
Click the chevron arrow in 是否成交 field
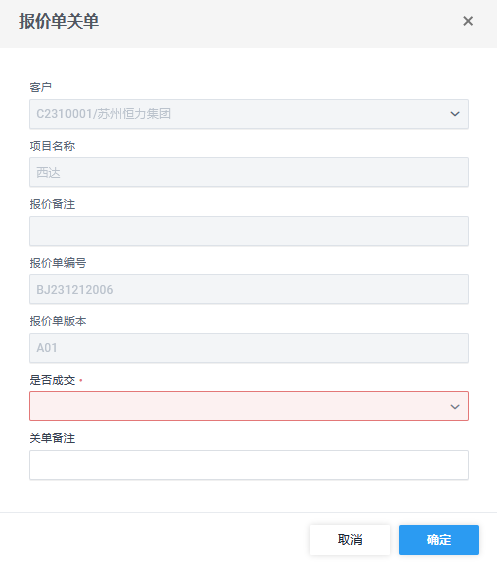tap(455, 407)
